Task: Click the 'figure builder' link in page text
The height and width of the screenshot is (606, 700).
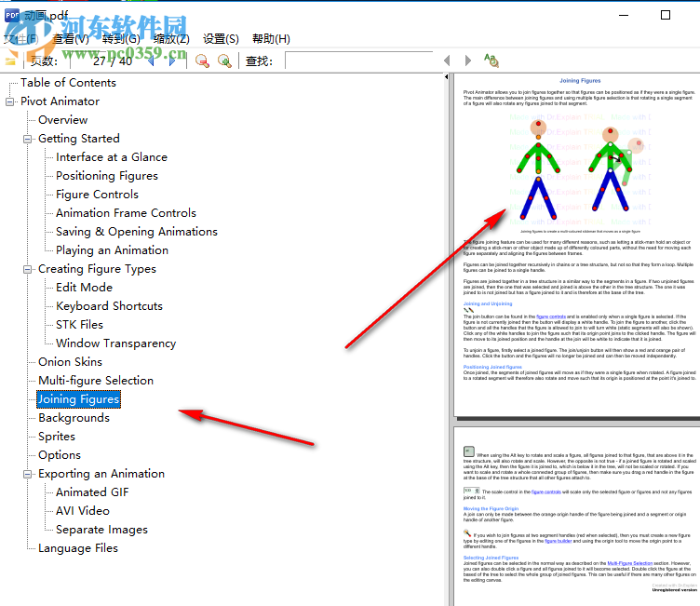Action: pos(558,541)
